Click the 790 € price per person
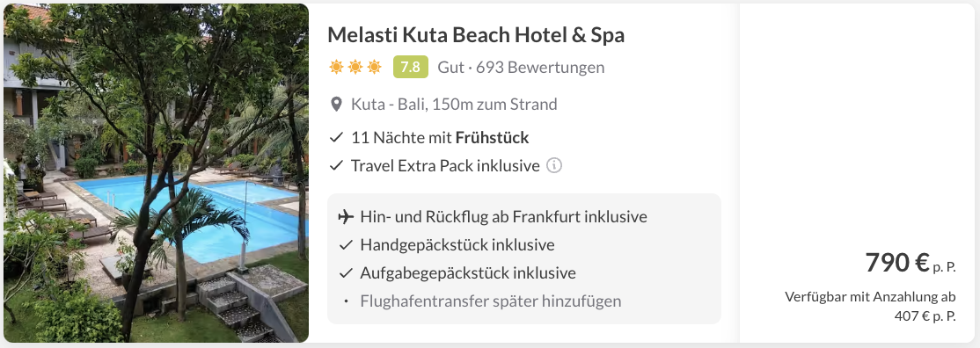 click(x=911, y=263)
